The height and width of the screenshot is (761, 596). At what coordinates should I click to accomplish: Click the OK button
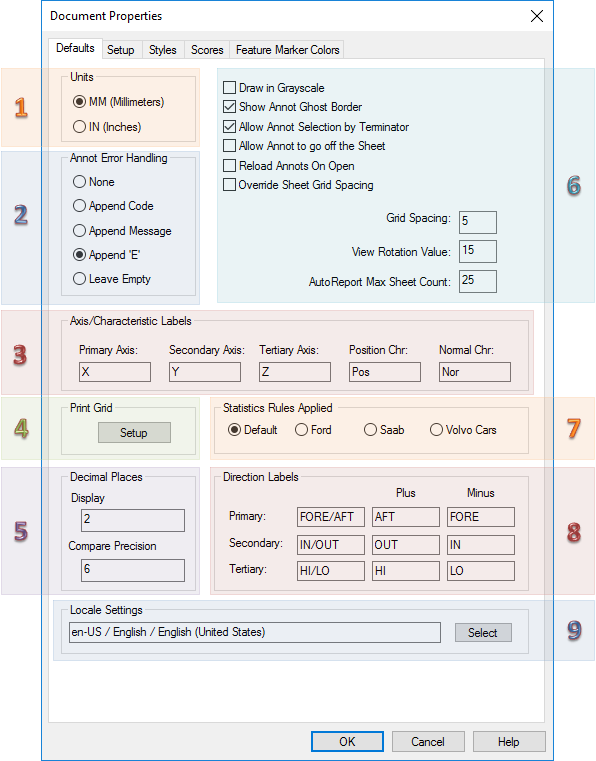[347, 742]
